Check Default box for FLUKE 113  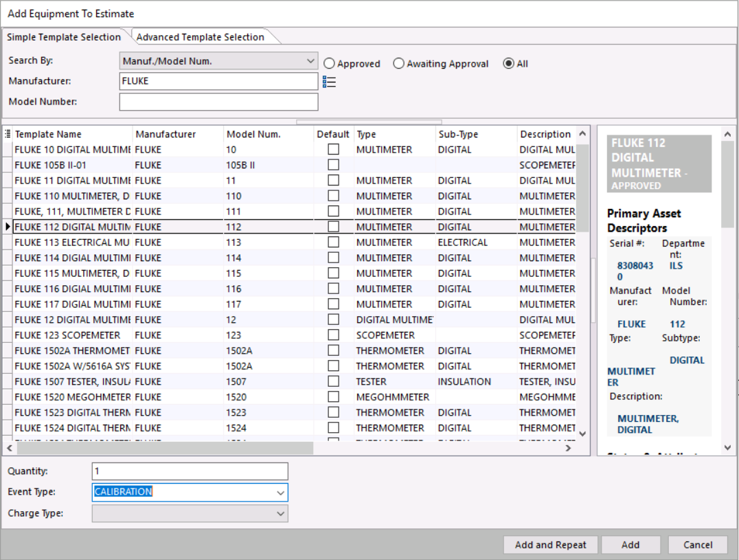click(333, 243)
